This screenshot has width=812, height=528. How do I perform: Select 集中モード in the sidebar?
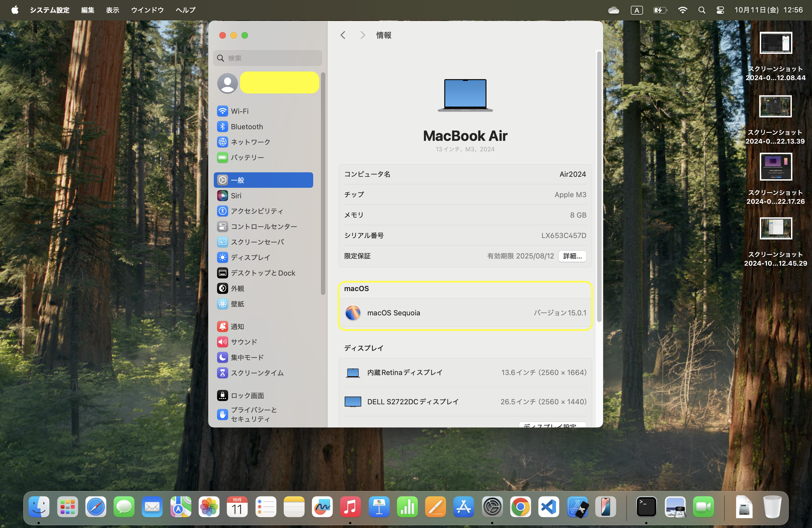tap(247, 357)
